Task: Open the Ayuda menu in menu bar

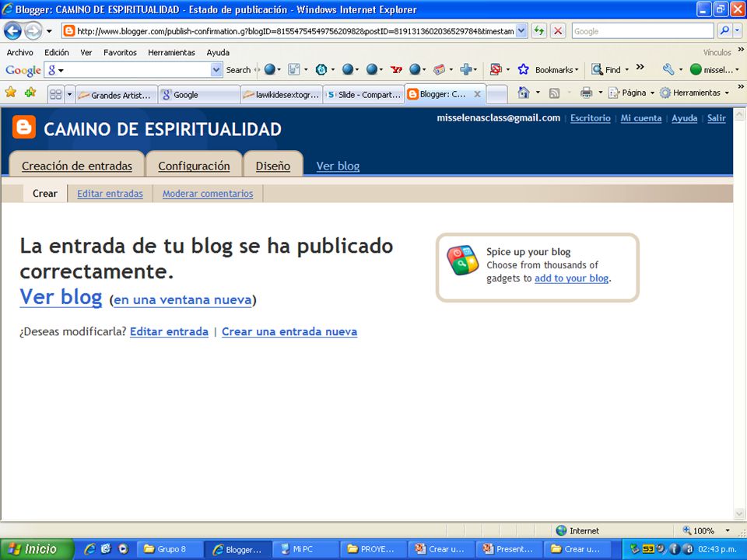Action: (x=218, y=52)
